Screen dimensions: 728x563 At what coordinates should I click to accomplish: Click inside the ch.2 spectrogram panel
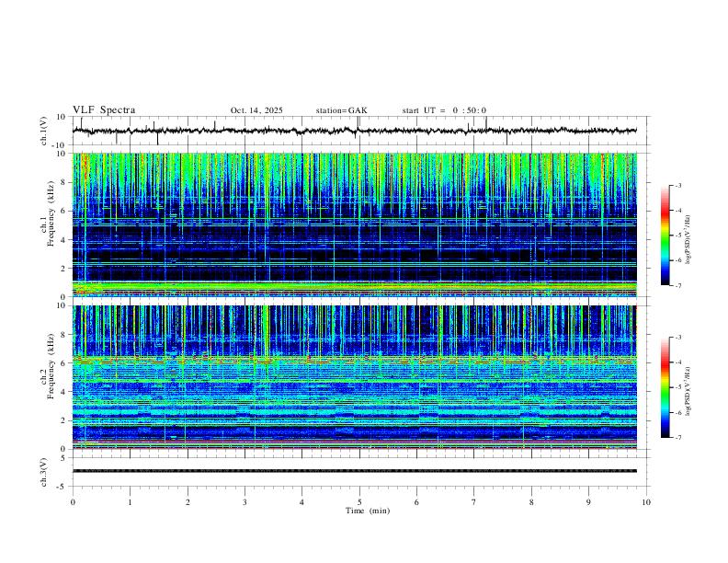(355, 377)
